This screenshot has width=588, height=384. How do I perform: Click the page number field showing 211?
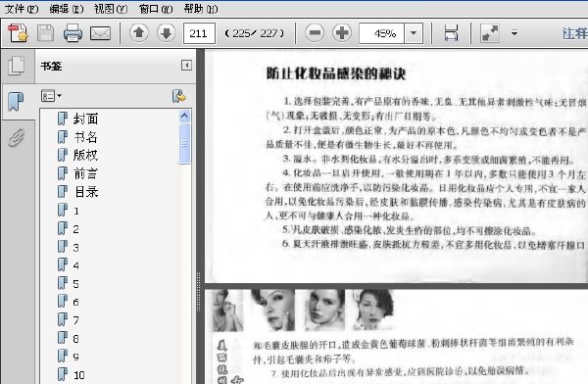pyautogui.click(x=199, y=33)
